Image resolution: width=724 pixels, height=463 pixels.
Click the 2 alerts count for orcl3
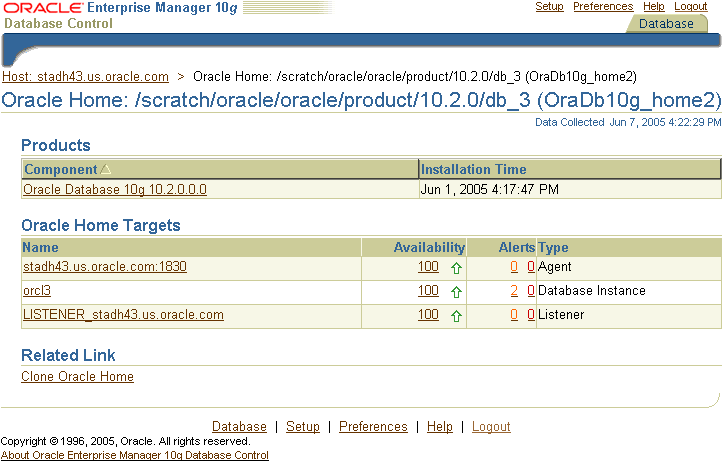[514, 291]
